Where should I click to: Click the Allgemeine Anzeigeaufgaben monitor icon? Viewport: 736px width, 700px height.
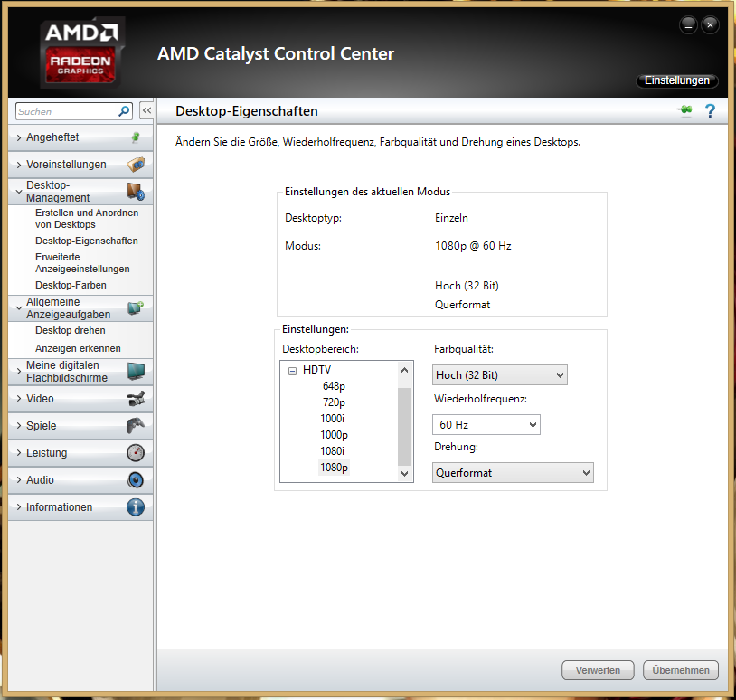pos(136,308)
